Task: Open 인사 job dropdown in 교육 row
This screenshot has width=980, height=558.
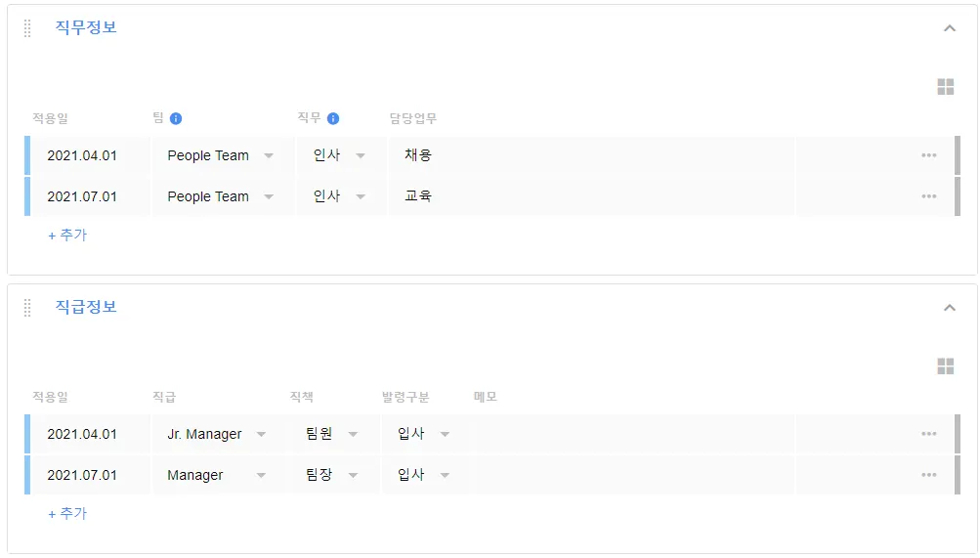Action: (361, 196)
